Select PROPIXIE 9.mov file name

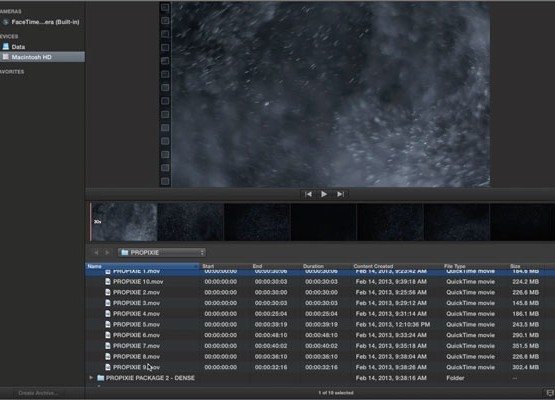[x=136, y=367]
